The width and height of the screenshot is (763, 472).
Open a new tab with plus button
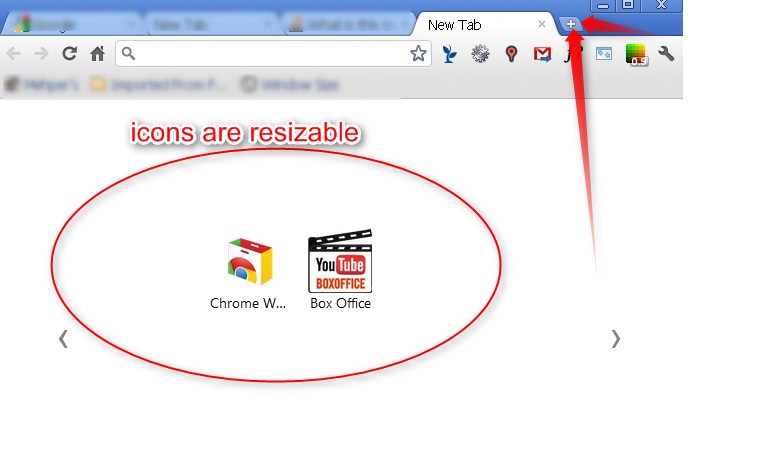(570, 24)
